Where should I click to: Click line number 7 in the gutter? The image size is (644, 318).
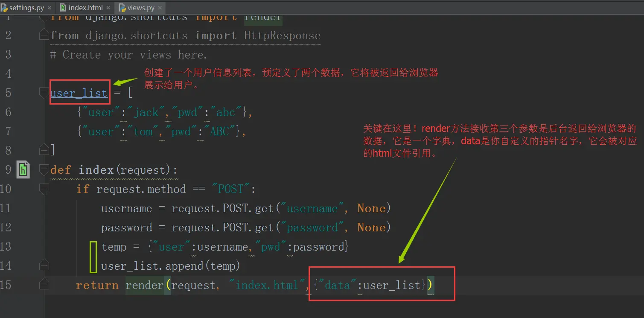click(9, 131)
